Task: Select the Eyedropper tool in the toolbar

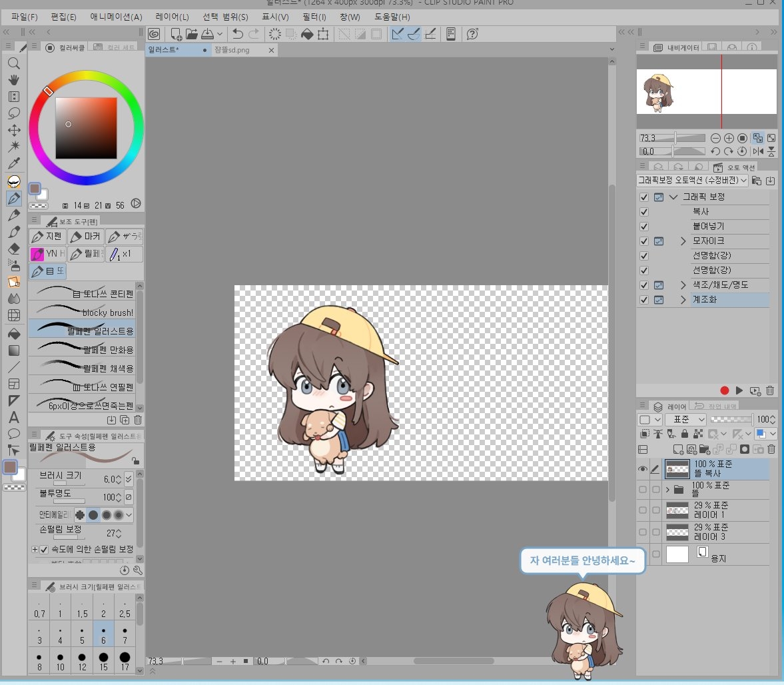Action: (14, 163)
